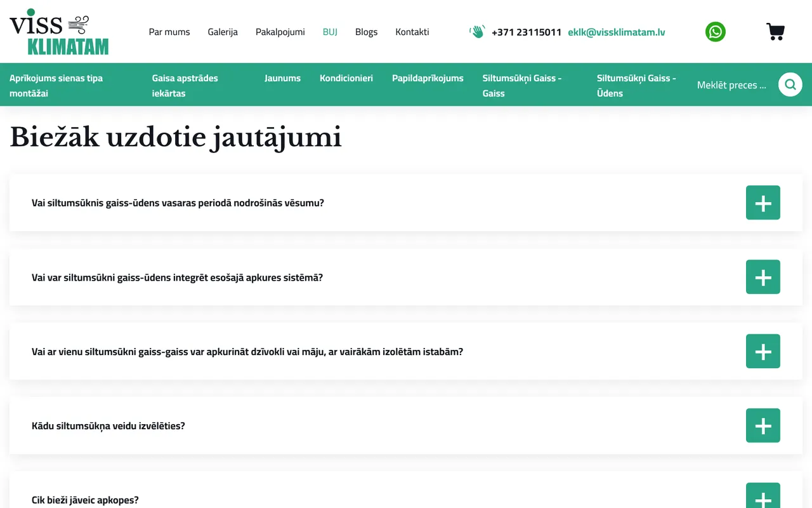Click question about integrating into existing heating
Image resolution: width=812 pixels, height=508 pixels.
[177, 277]
